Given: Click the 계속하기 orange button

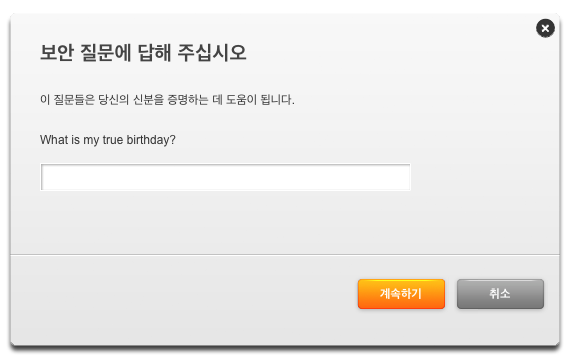Looking at the screenshot, I should click(401, 294).
